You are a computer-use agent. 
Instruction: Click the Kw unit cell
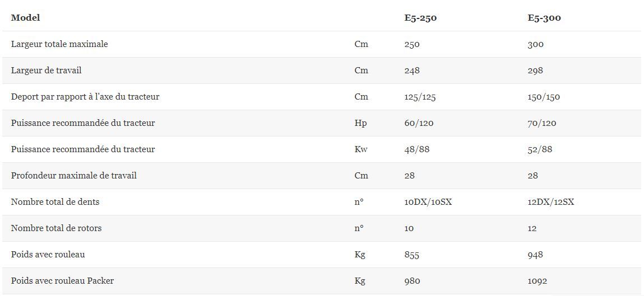click(x=362, y=149)
